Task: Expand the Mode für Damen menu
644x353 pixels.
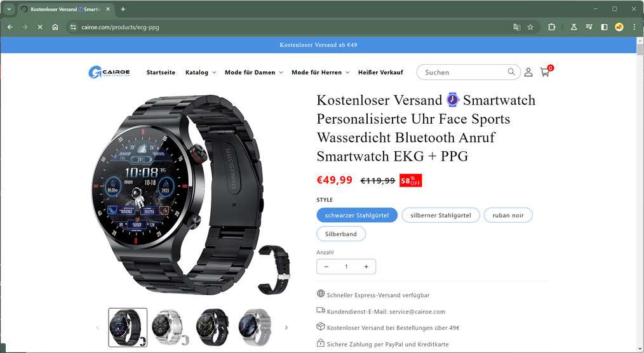Action: (254, 72)
